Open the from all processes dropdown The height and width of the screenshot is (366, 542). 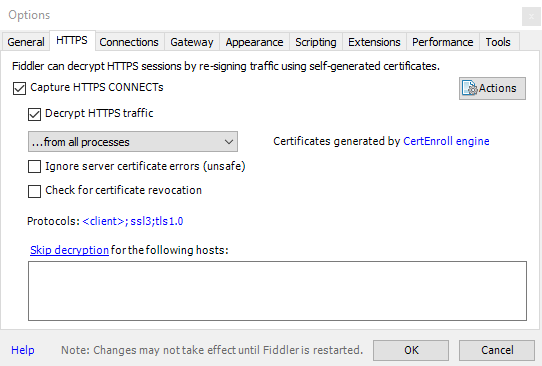(133, 141)
